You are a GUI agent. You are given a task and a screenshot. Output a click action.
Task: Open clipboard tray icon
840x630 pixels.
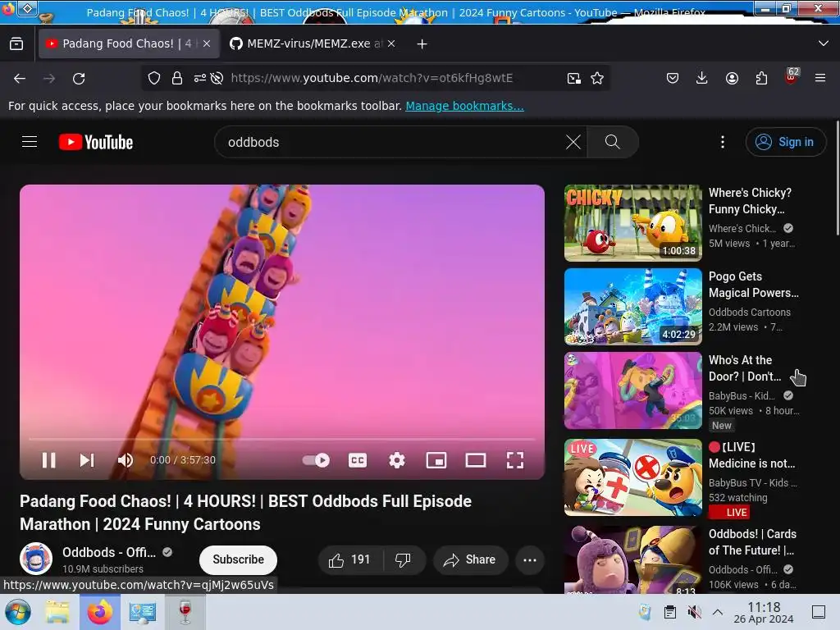(670, 612)
